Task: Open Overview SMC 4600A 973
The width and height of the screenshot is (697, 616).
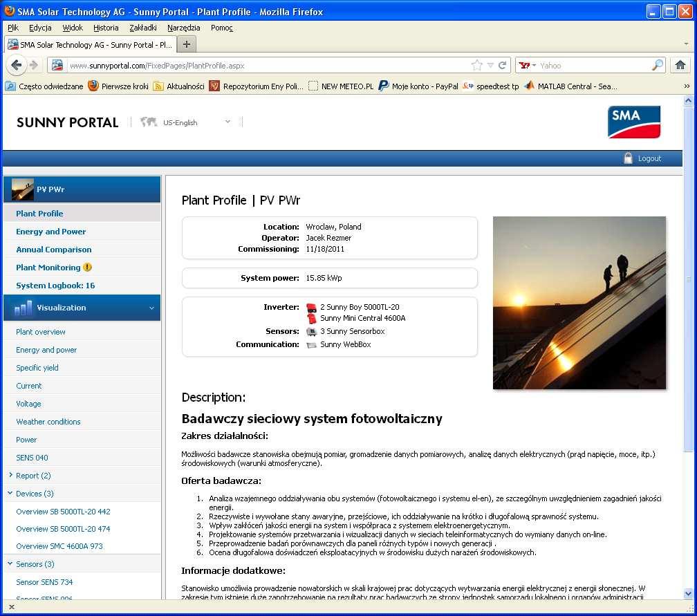Action: coord(59,546)
